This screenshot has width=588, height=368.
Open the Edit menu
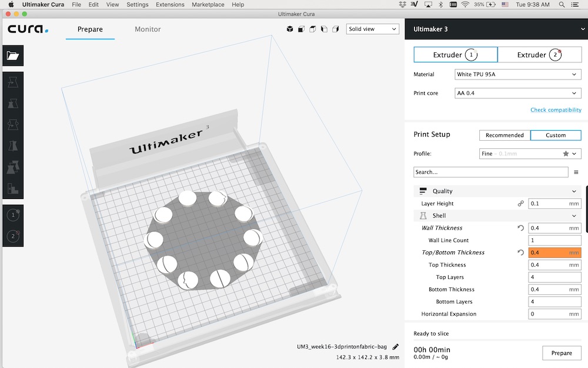(93, 5)
